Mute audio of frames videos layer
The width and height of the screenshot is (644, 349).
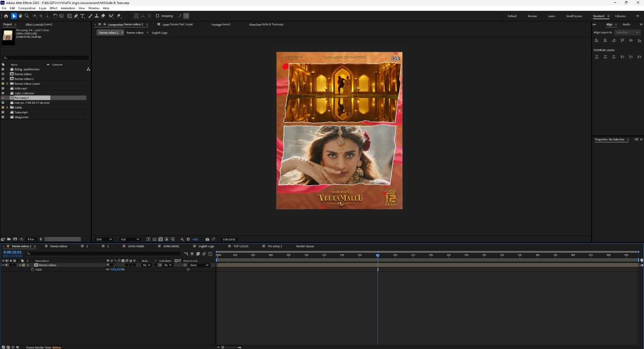(7, 265)
